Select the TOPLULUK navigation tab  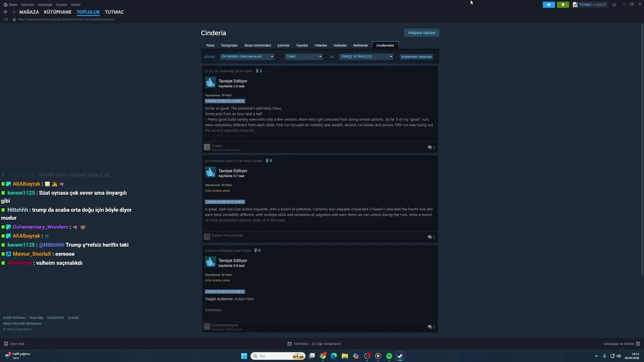[88, 12]
